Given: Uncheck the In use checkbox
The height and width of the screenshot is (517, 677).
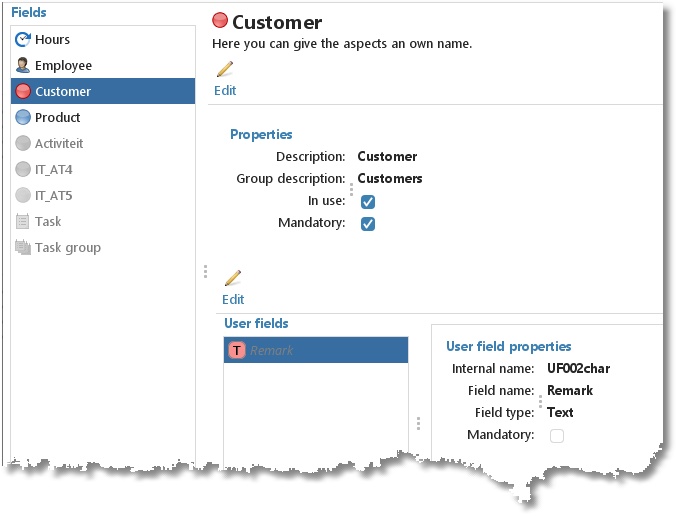Looking at the screenshot, I should (368, 202).
